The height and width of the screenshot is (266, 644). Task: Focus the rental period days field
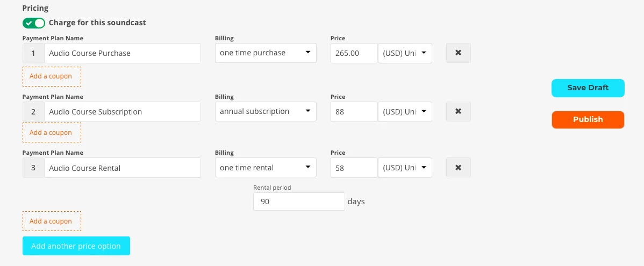coord(299,202)
